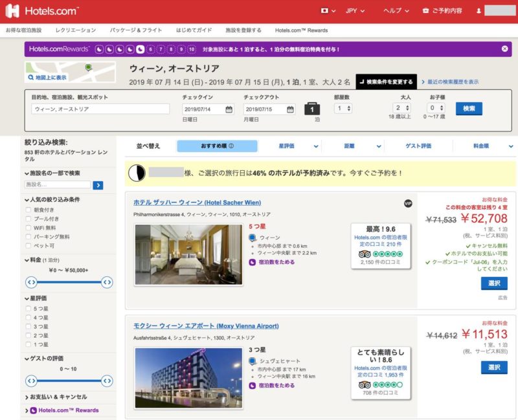Open the ヘルプ help menu
This screenshot has height=420, width=518.
(396, 11)
